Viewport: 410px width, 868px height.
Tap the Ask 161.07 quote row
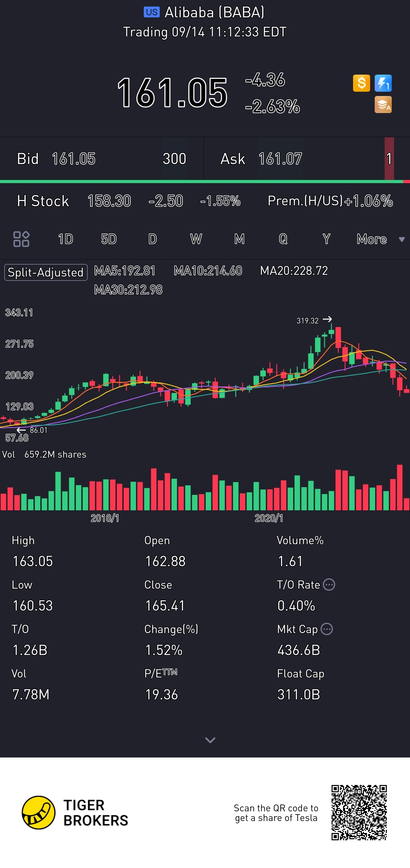[x=307, y=159]
